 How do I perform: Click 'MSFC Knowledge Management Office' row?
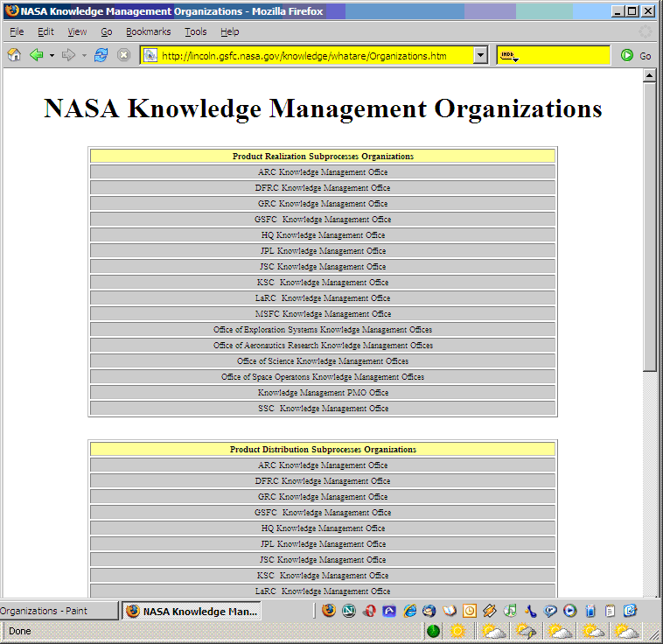323,314
